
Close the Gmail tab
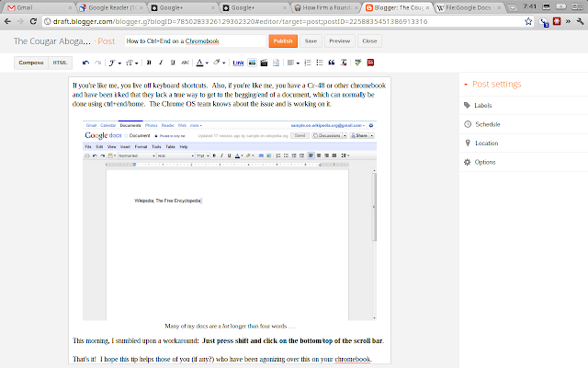(x=70, y=7)
